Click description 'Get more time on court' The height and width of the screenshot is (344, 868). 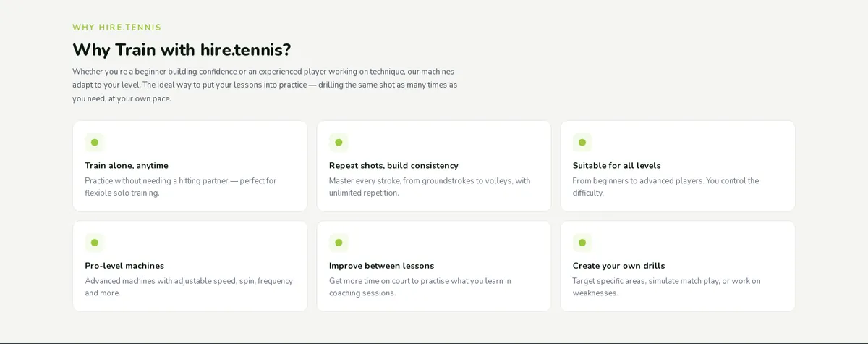point(420,287)
